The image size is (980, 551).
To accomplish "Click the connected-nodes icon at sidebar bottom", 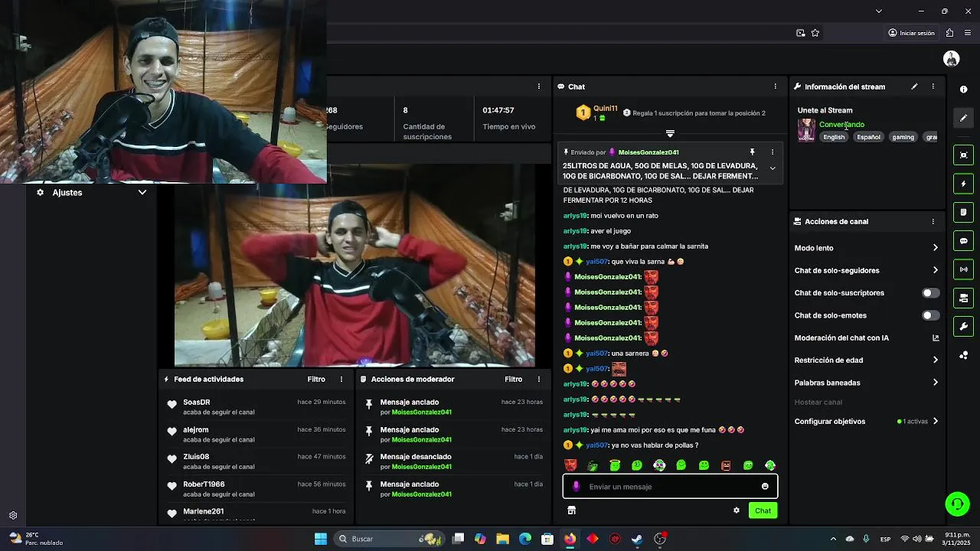I will click(963, 355).
